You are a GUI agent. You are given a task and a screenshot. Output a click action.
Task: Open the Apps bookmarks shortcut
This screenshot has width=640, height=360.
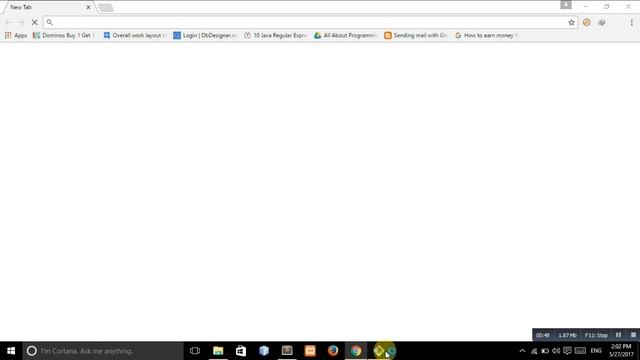pos(16,36)
